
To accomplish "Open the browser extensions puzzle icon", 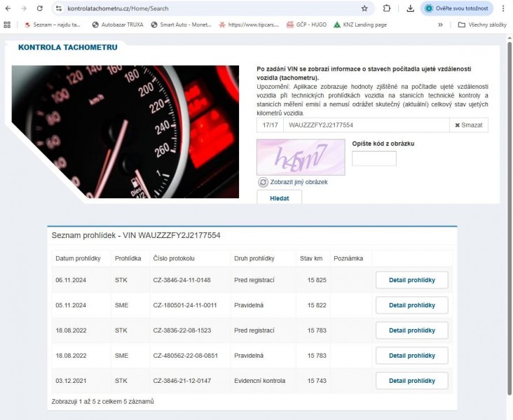I will (387, 8).
